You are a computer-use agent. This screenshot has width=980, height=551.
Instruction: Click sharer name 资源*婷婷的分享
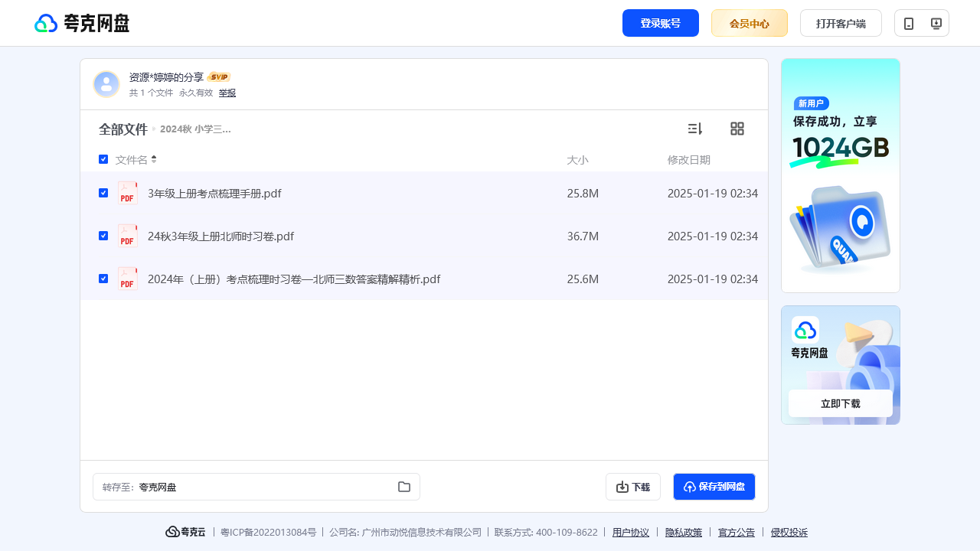(x=166, y=77)
